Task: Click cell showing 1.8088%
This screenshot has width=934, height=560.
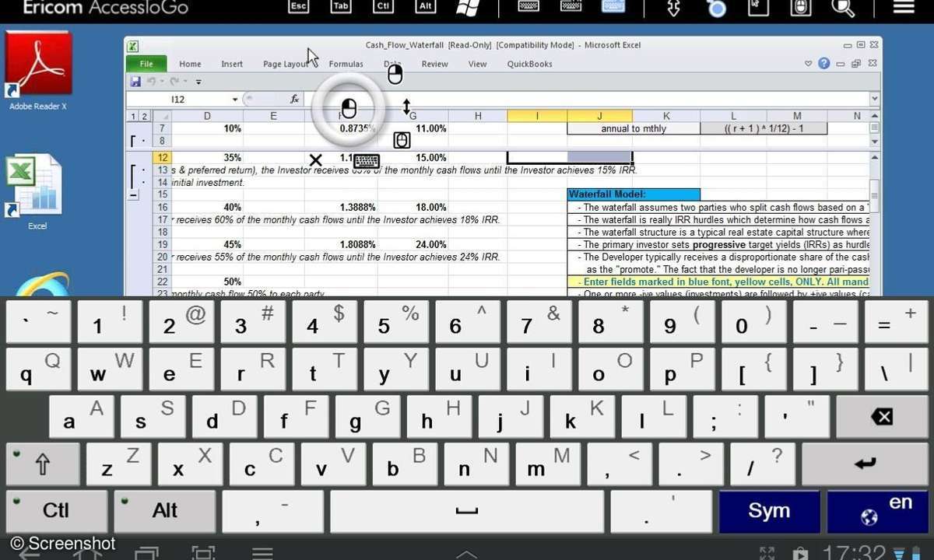Action: (x=358, y=244)
